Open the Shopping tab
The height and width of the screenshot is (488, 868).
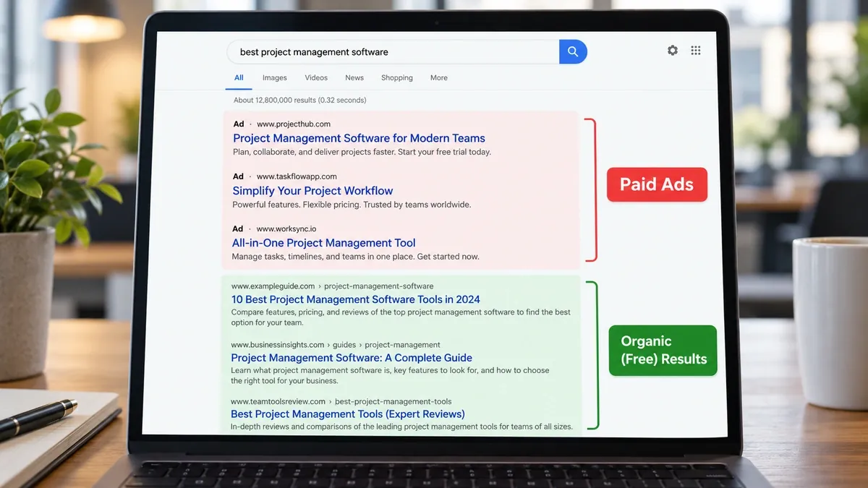397,78
